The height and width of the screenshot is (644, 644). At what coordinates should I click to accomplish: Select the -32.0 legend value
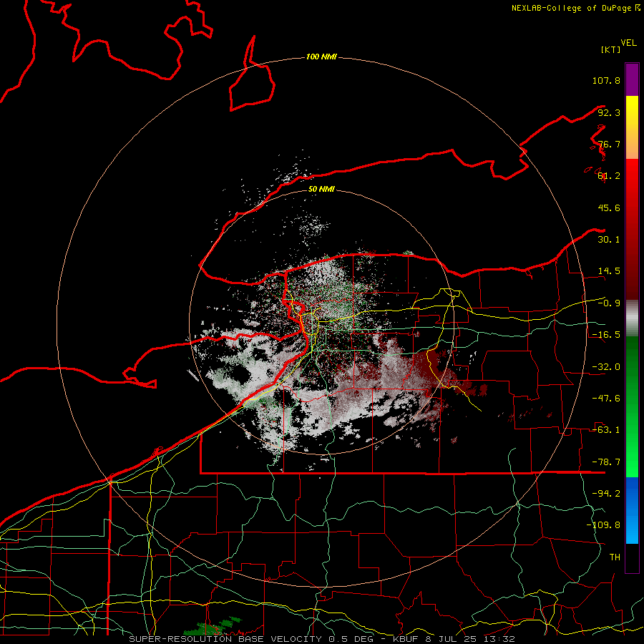[606, 367]
